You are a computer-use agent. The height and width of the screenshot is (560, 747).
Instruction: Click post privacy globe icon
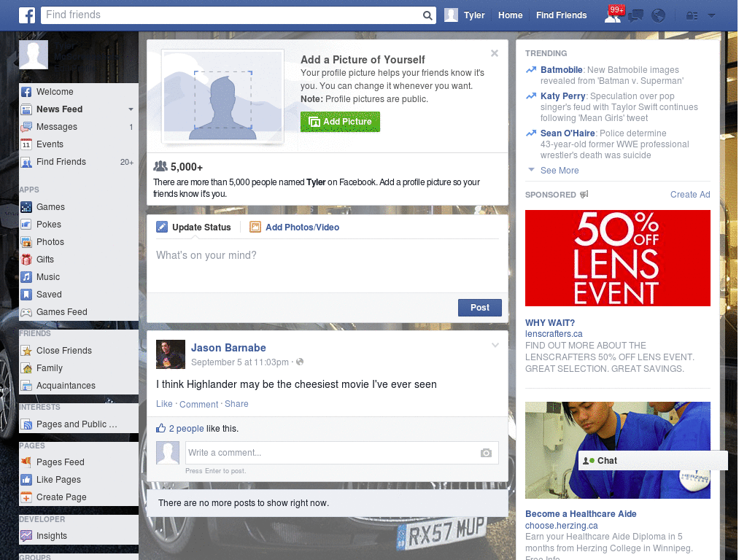point(300,362)
